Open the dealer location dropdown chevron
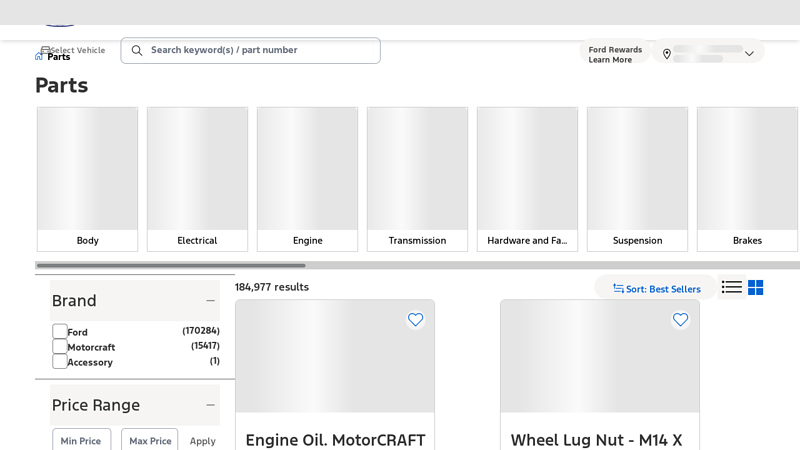This screenshot has width=800, height=450. (749, 54)
